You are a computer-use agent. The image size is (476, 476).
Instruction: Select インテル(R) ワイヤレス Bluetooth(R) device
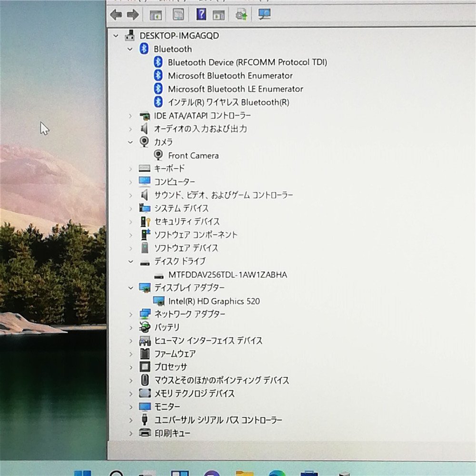coord(228,102)
